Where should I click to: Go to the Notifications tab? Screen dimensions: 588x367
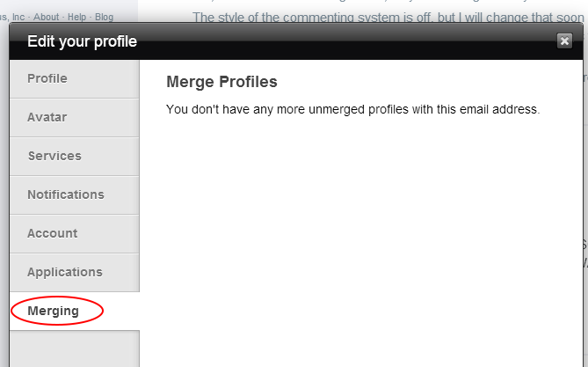point(75,195)
